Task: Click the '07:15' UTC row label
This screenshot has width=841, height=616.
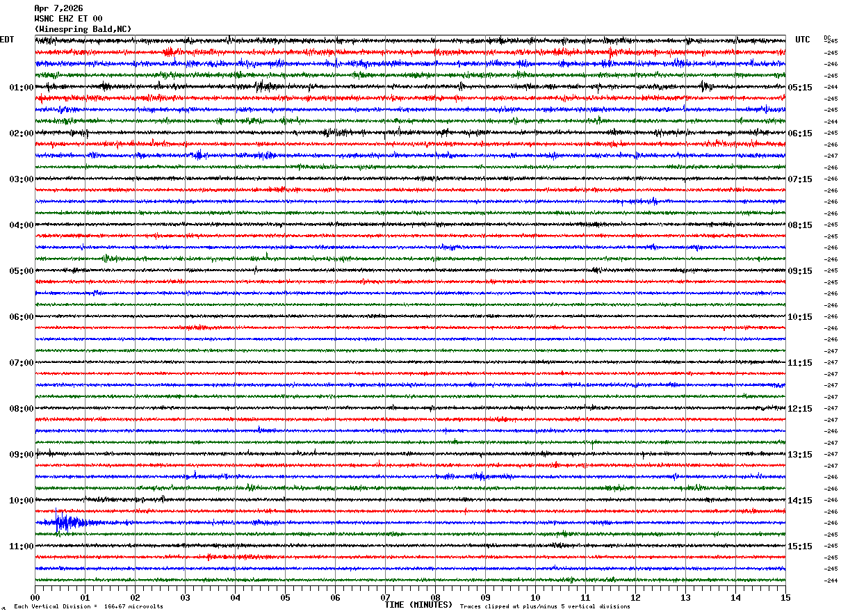Action: click(x=800, y=179)
